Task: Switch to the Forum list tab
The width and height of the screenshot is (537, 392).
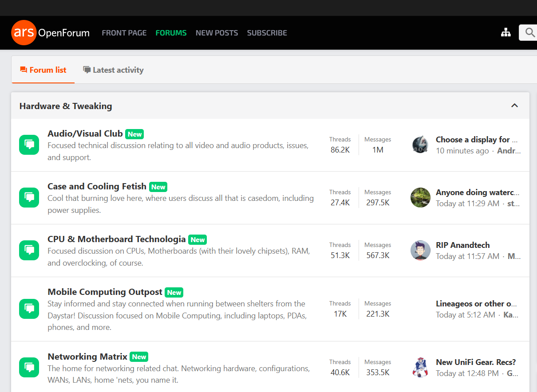Action: tap(43, 70)
